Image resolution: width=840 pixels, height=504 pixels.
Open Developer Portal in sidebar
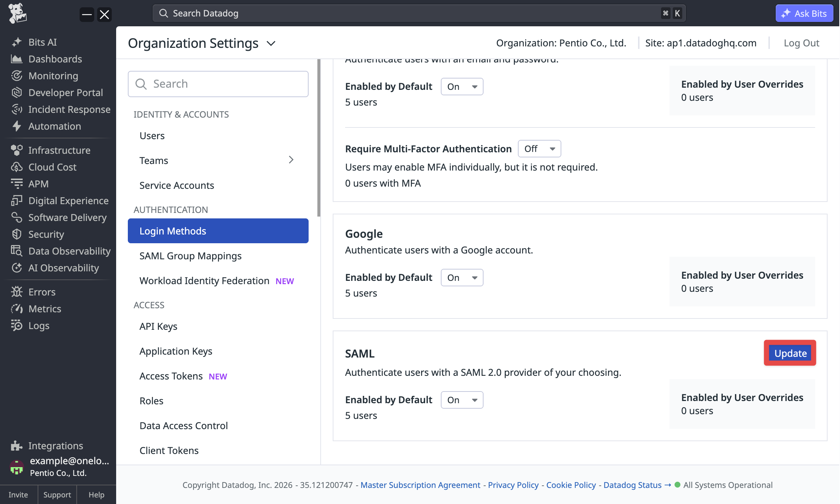tap(66, 92)
